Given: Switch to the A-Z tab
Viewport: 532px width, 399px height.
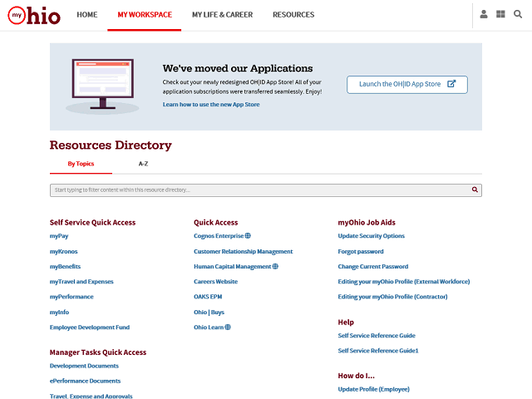Looking at the screenshot, I should point(143,165).
